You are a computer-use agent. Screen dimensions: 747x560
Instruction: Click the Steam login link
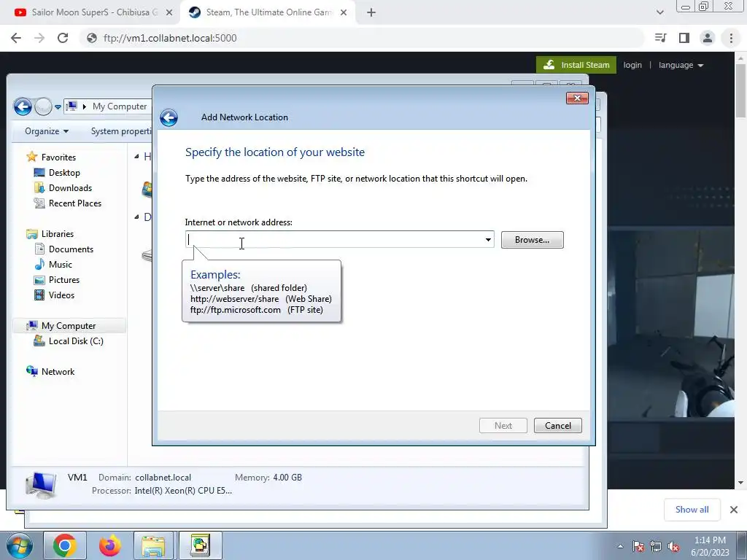[632, 65]
